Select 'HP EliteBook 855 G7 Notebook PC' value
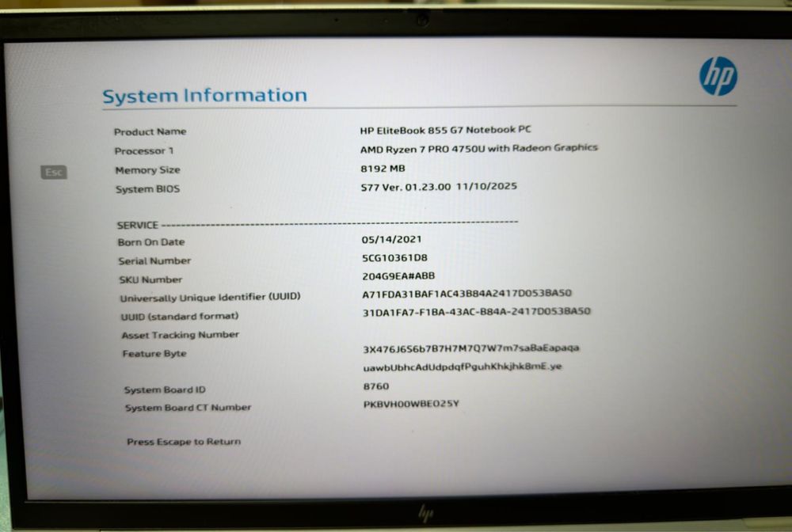This screenshot has width=792, height=532. 445,130
